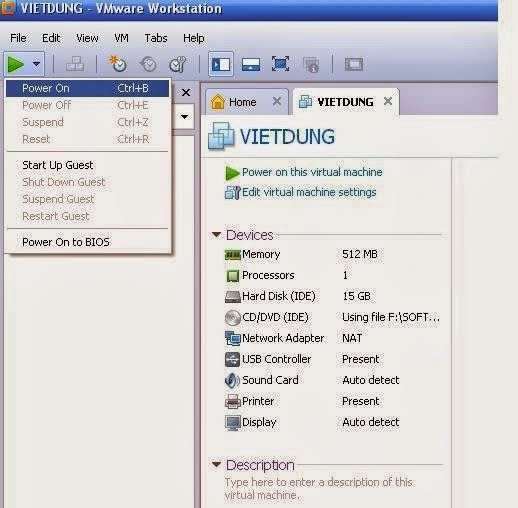The height and width of the screenshot is (508, 518).
Task: Choose Start Up Guest menu entry
Action: 87,165
